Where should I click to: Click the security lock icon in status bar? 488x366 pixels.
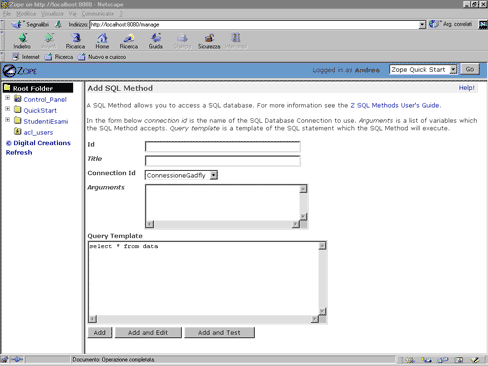coord(5,360)
